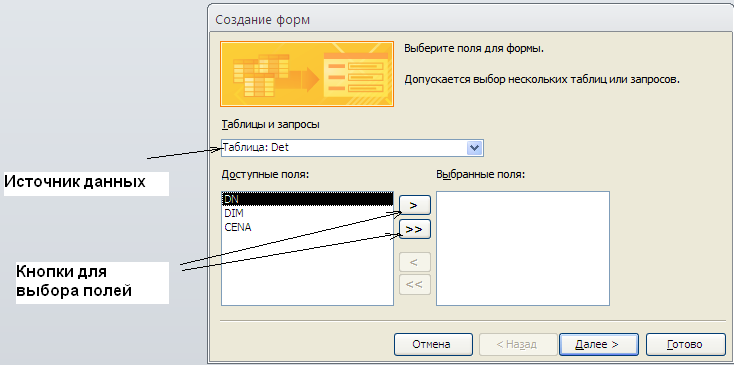Click the Доступные поля label
This screenshot has height=365, width=734.
(x=265, y=175)
